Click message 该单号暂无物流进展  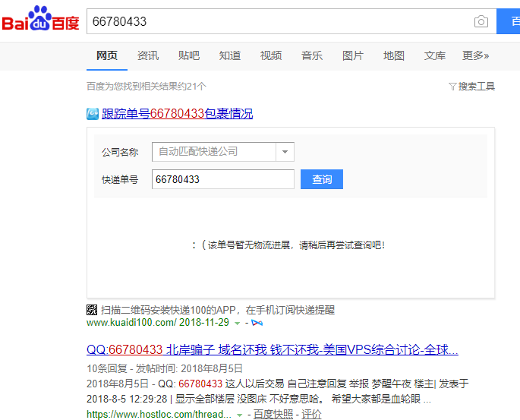[249, 245]
